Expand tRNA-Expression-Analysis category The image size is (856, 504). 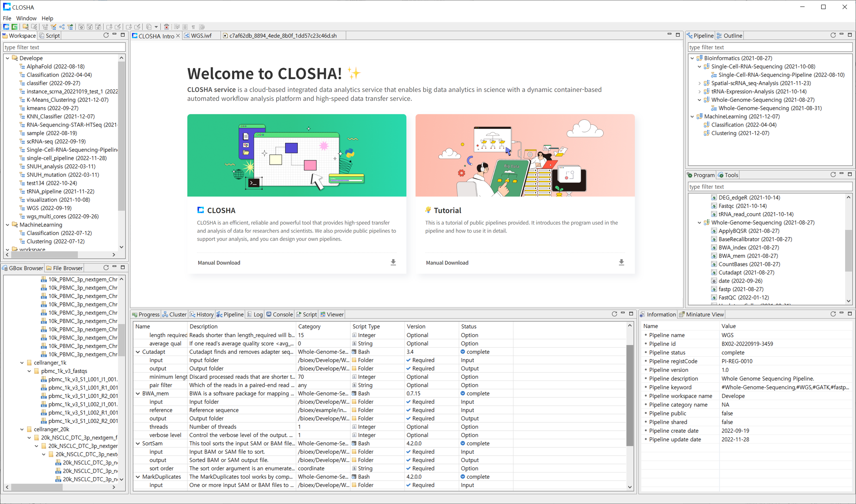point(699,91)
